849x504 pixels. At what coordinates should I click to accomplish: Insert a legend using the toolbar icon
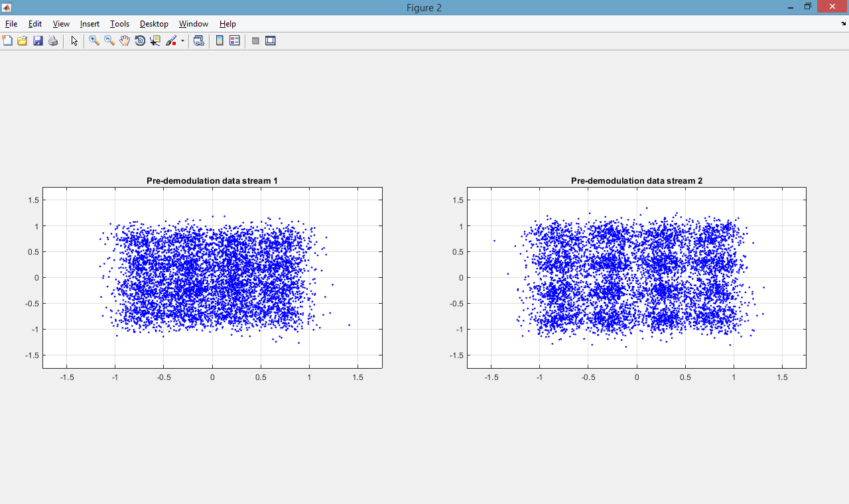[x=235, y=40]
